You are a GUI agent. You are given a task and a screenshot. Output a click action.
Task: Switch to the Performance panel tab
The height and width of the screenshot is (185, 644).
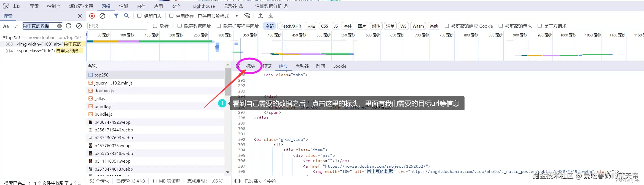[x=123, y=6]
